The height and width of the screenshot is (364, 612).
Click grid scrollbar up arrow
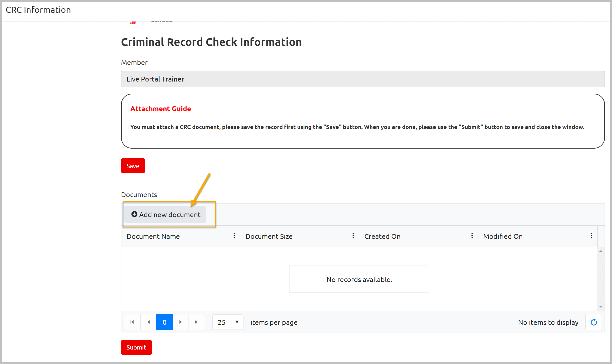tap(601, 251)
